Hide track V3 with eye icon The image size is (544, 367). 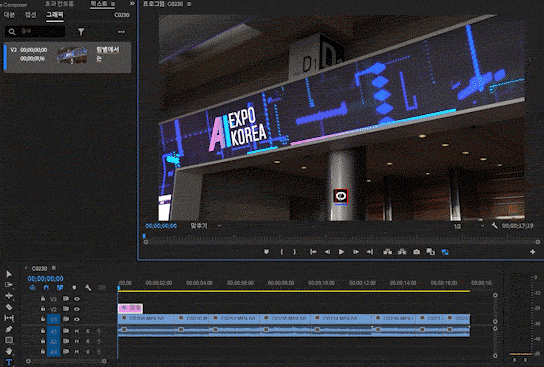click(77, 299)
